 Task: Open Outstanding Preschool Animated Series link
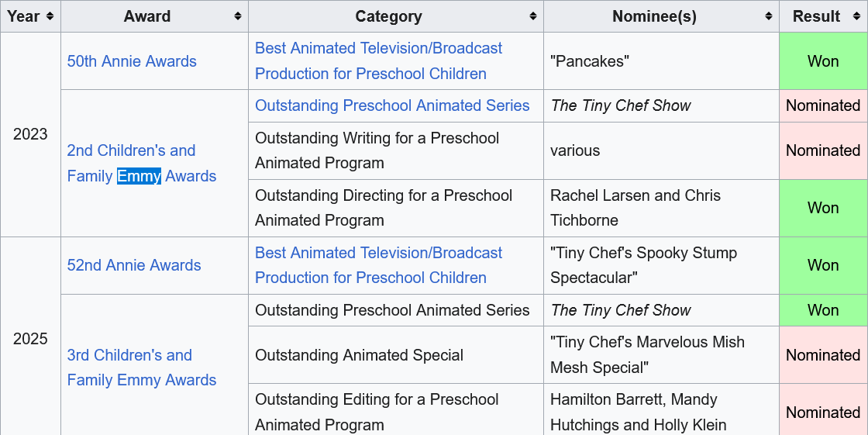pyautogui.click(x=392, y=105)
